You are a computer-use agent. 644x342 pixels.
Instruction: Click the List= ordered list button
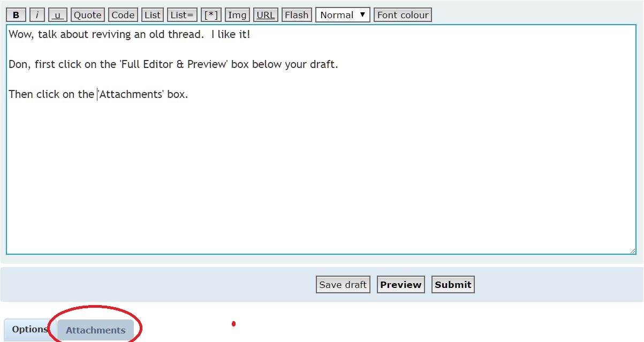(x=182, y=15)
